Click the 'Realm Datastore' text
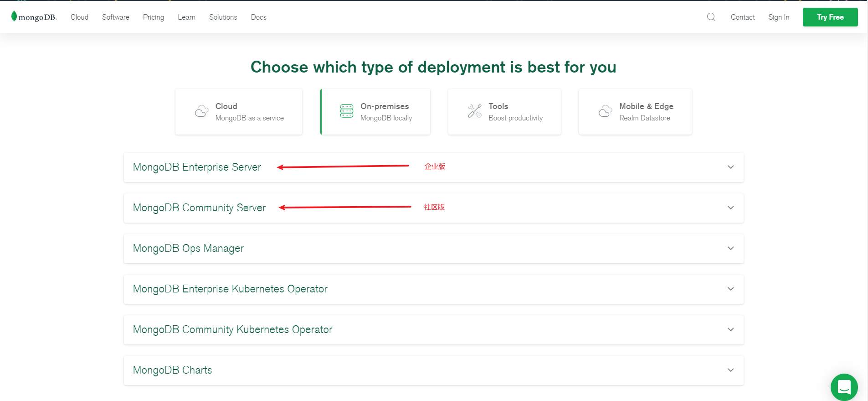The image size is (868, 401). coord(645,118)
